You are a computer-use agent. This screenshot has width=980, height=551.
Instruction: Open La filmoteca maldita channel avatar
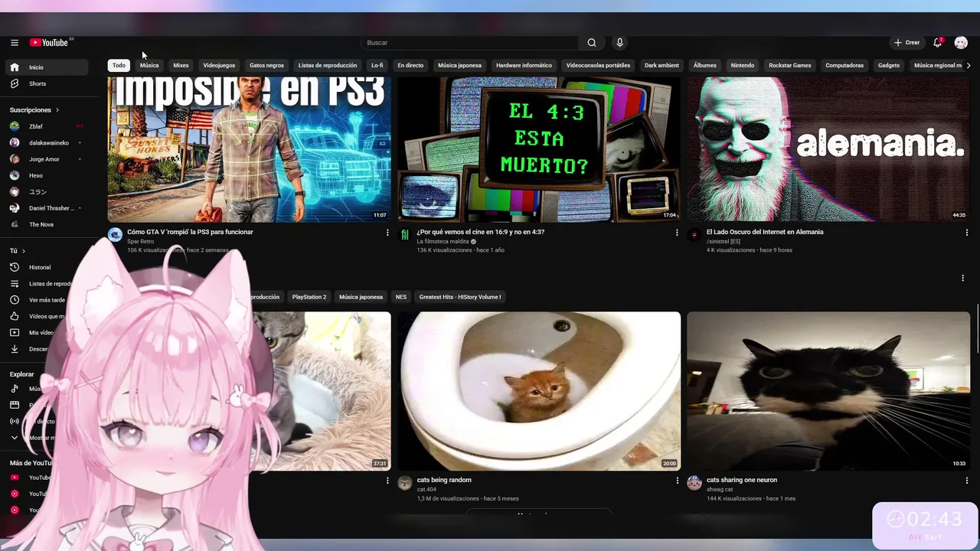[405, 235]
